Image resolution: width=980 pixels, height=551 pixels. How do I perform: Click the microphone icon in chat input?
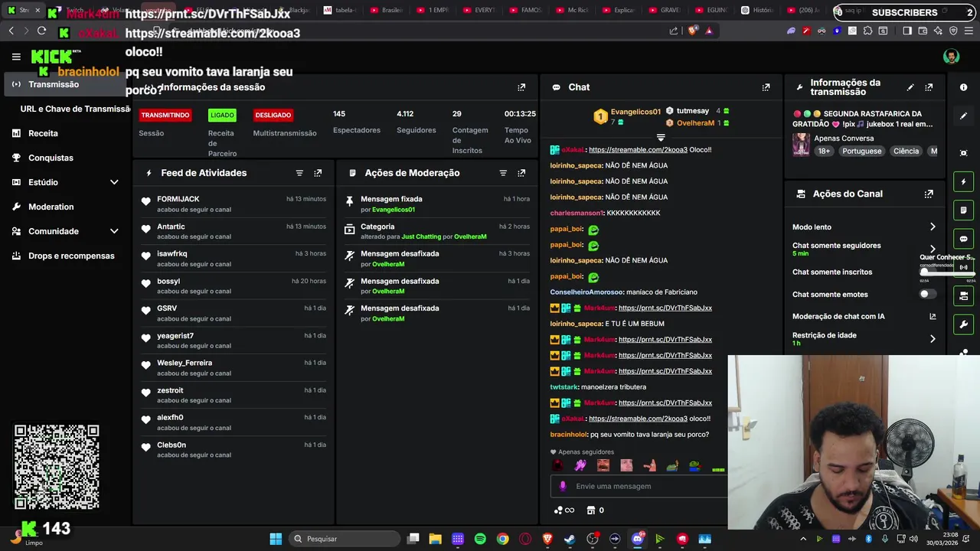(563, 486)
